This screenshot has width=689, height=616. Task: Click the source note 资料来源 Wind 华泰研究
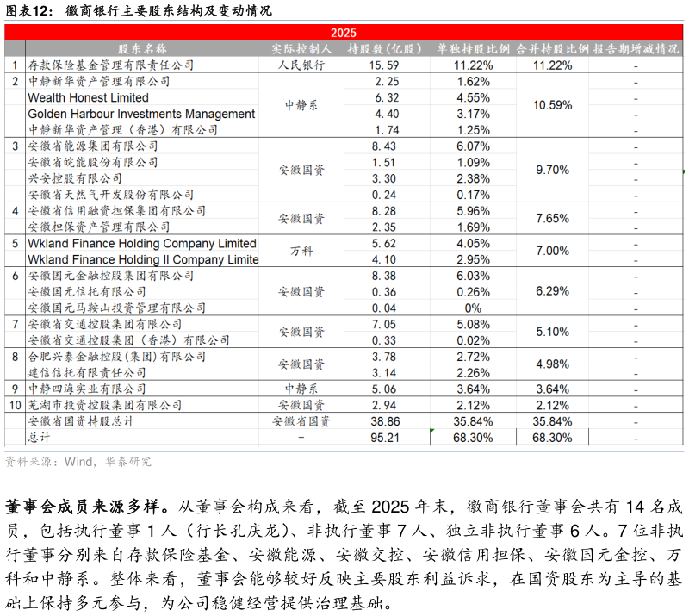[x=78, y=462]
